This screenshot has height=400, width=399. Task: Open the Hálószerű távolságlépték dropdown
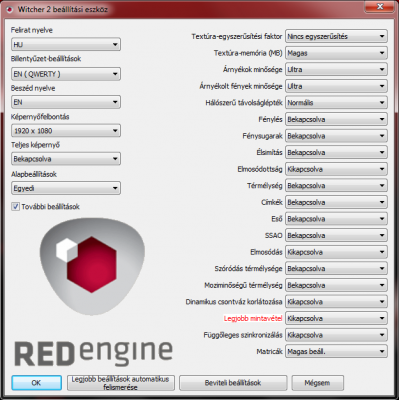click(336, 103)
